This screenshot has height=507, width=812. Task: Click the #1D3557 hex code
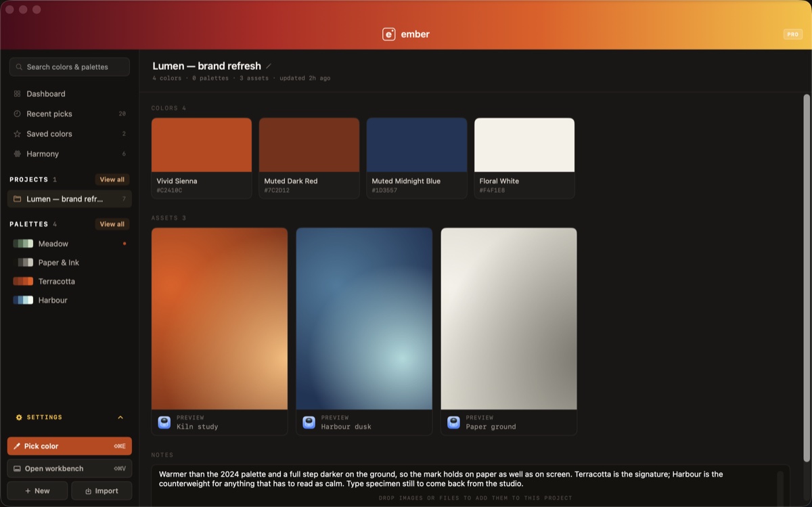(x=384, y=191)
